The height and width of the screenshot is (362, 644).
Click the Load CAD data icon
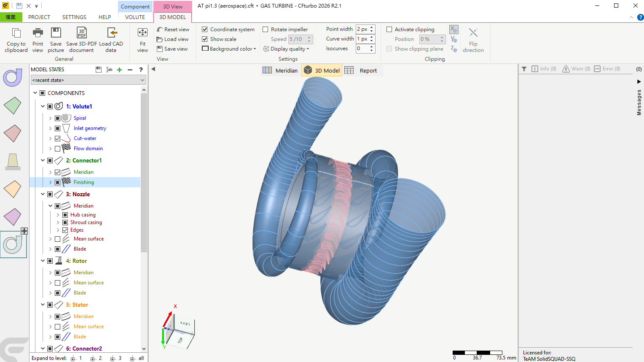pos(112,33)
